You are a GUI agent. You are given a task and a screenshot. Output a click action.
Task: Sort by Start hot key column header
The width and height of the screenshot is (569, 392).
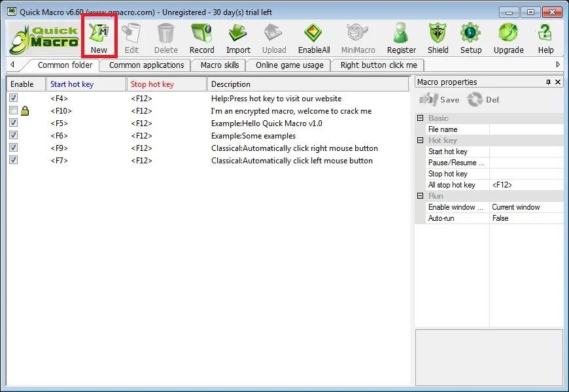(86, 84)
